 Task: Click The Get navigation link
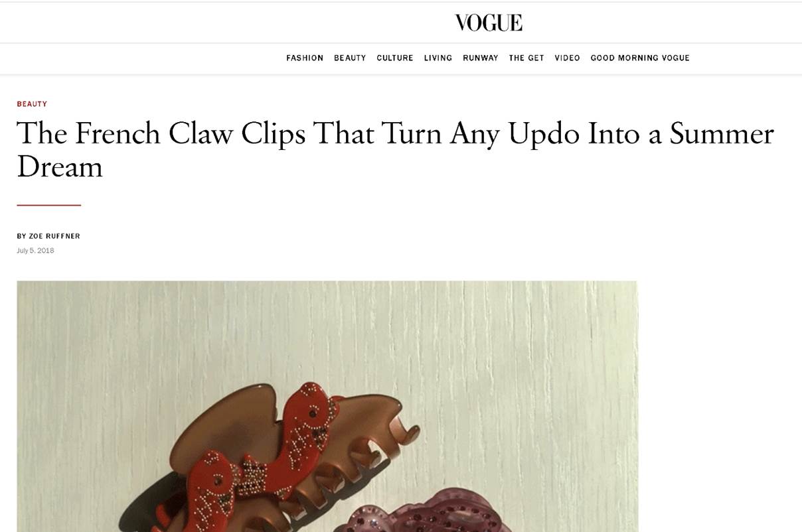point(526,58)
